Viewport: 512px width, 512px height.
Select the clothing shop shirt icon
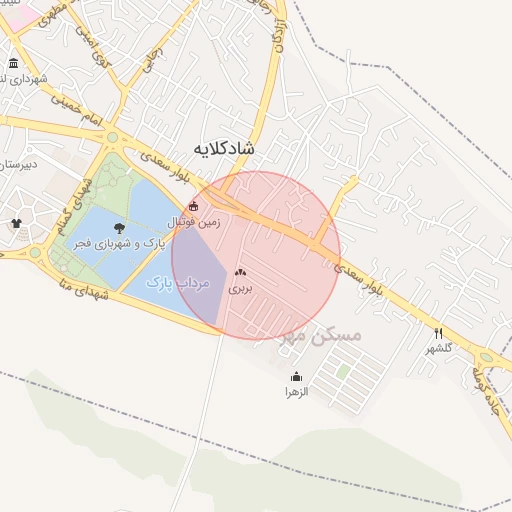pyautogui.click(x=16, y=223)
